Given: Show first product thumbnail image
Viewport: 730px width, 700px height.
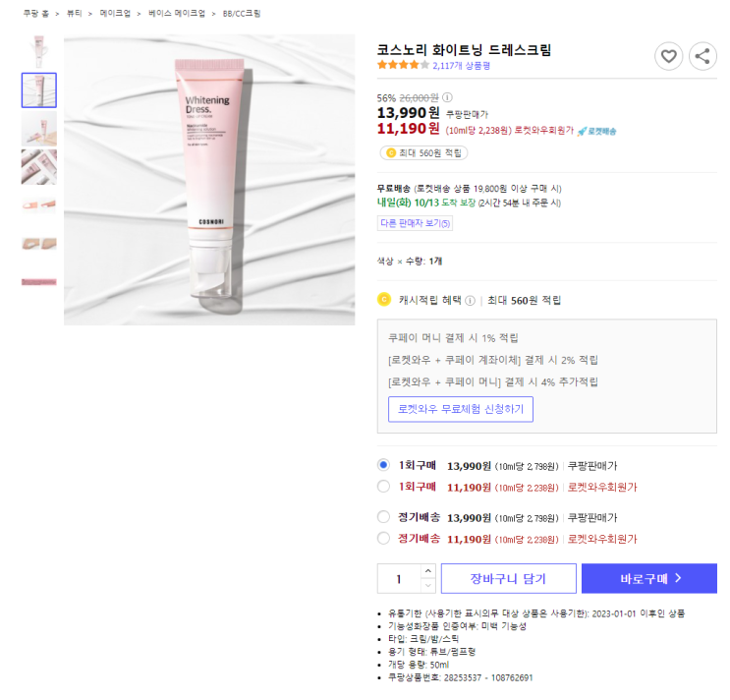Looking at the screenshot, I should (39, 52).
